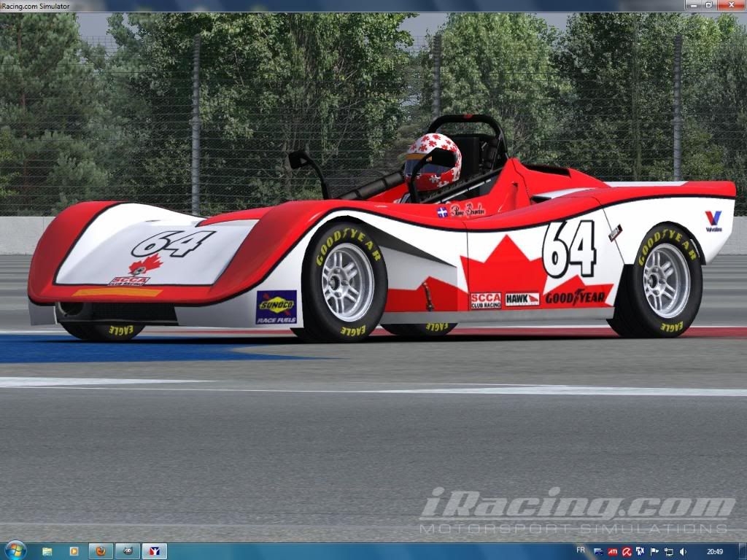Image resolution: width=747 pixels, height=560 pixels.
Task: Minimize the iRacing Simulator window
Action: click(692, 5)
